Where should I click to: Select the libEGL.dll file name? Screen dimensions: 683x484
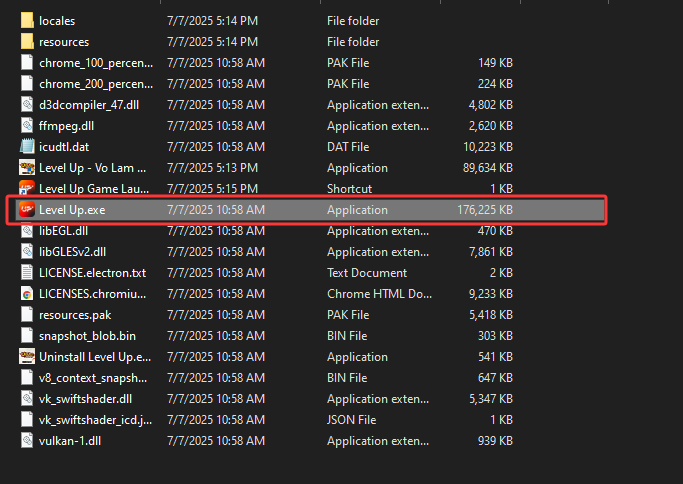tap(63, 231)
